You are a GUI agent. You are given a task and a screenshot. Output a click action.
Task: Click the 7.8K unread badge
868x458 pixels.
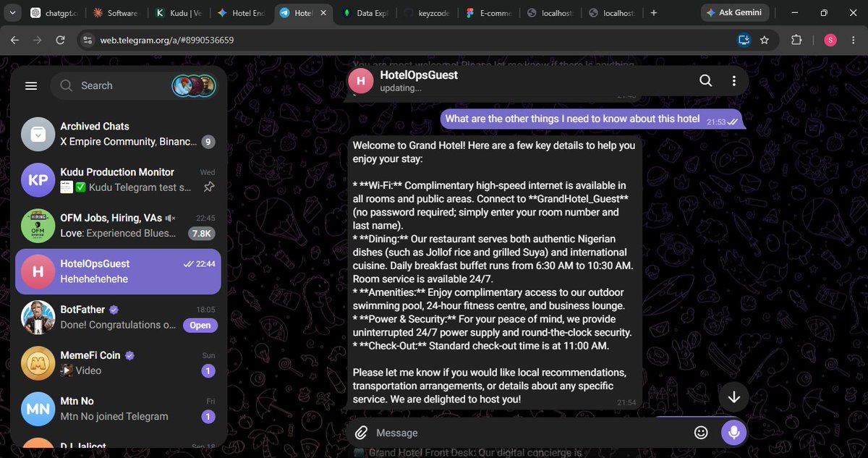tap(201, 234)
